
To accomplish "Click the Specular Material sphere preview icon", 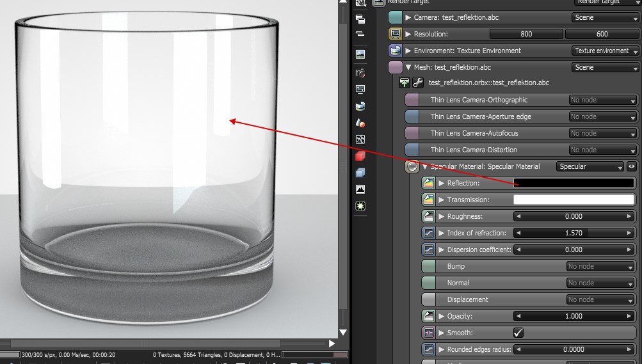I will [x=412, y=166].
